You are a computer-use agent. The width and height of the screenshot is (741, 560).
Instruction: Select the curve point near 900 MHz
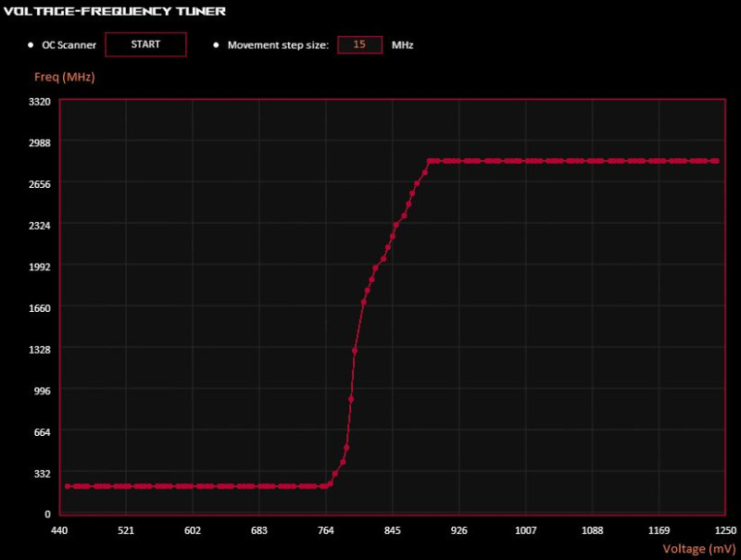351,400
